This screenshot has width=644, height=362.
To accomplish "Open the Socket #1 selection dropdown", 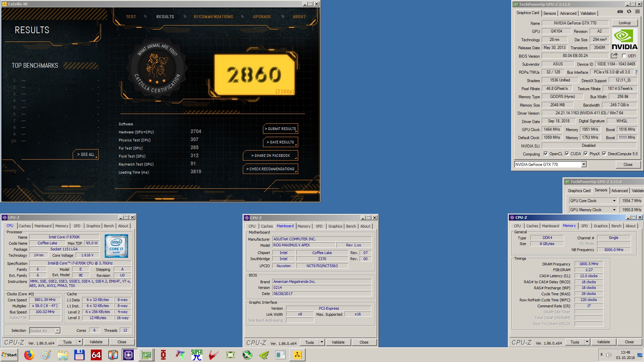I will (57, 331).
